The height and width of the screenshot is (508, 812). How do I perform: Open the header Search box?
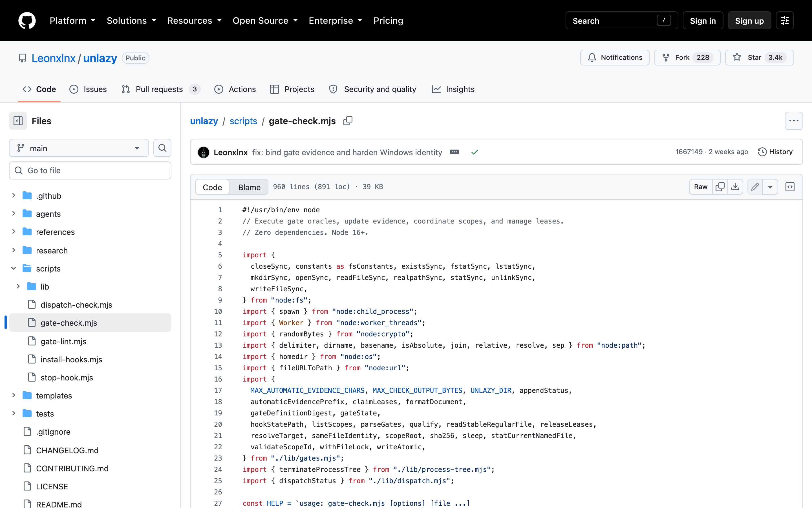point(621,21)
